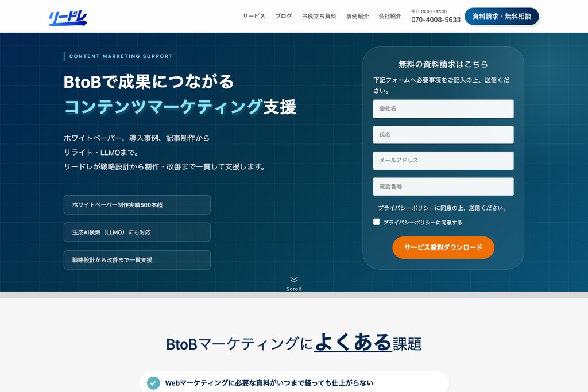Click the phone number 070-4008-5633

click(x=436, y=20)
